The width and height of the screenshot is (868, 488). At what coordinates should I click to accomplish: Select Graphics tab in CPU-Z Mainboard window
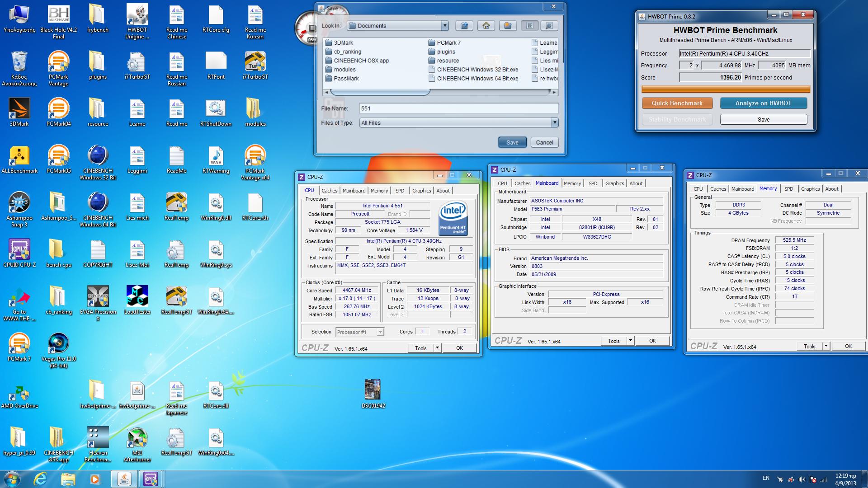[x=614, y=183]
